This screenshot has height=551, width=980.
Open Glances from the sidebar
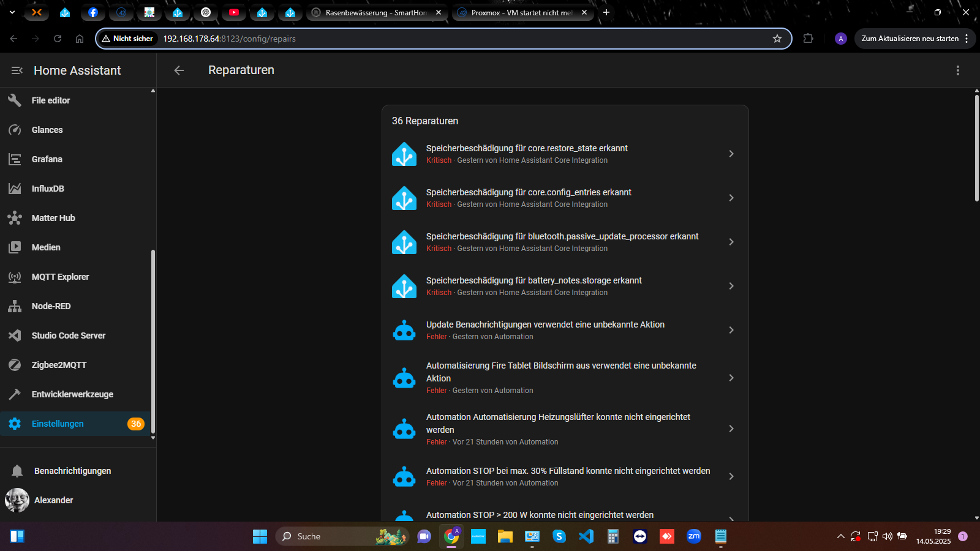pos(47,130)
